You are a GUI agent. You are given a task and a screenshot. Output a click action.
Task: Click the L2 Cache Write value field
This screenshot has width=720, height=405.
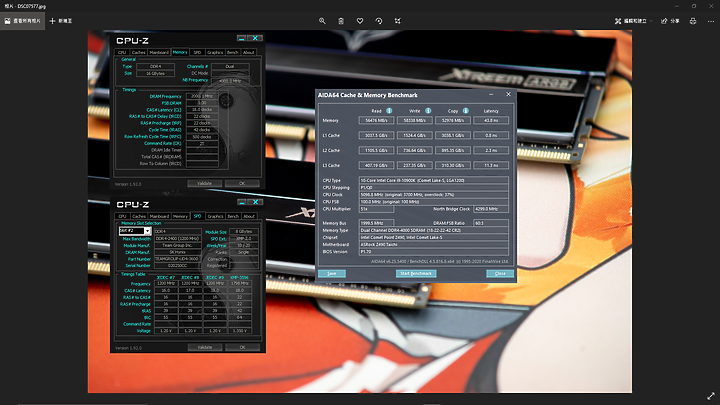coord(415,150)
